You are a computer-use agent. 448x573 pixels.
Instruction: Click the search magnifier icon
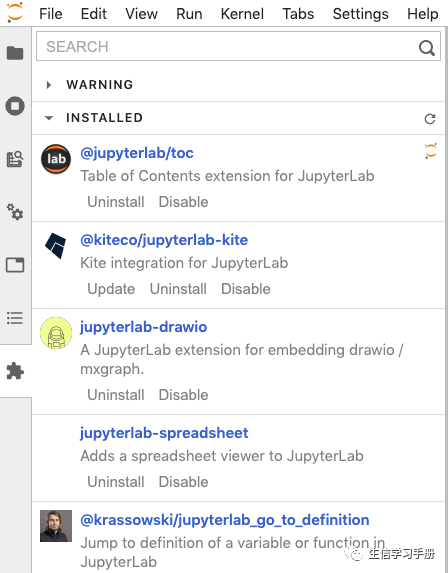[x=426, y=47]
